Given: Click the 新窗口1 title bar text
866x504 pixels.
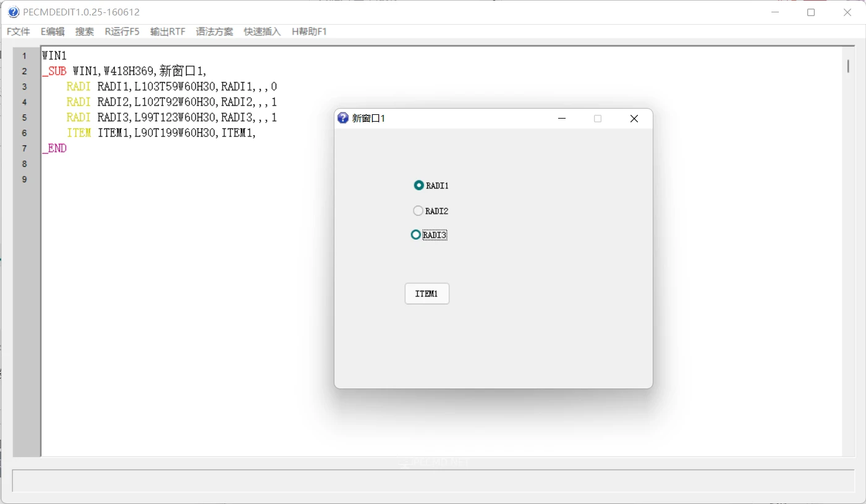Looking at the screenshot, I should pyautogui.click(x=369, y=119).
